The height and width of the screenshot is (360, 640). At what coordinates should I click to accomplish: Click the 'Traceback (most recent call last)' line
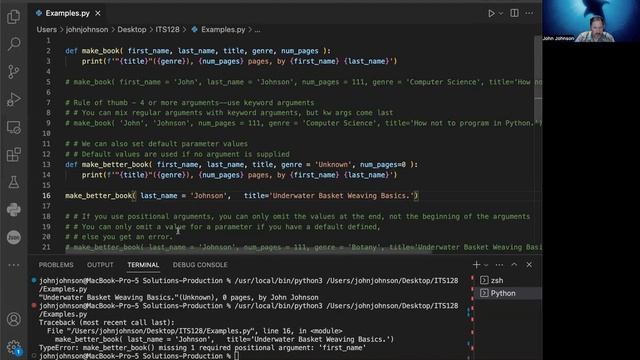pos(107,322)
